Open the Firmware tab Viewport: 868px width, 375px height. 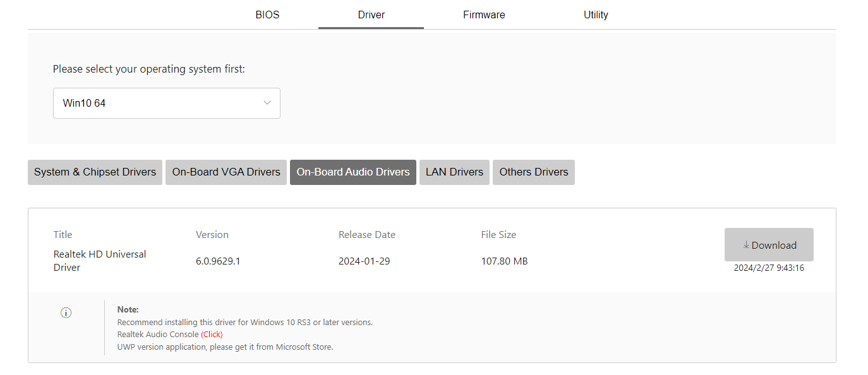pyautogui.click(x=484, y=15)
